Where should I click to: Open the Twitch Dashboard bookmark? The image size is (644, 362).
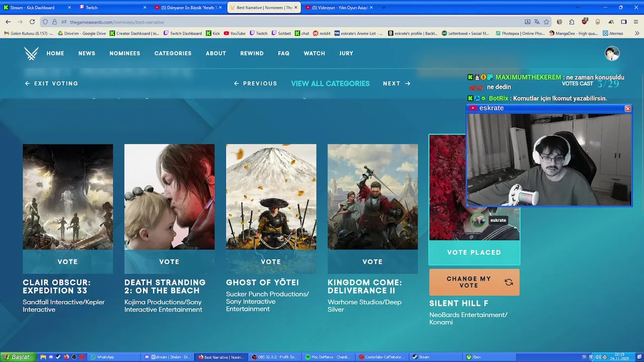point(182,33)
